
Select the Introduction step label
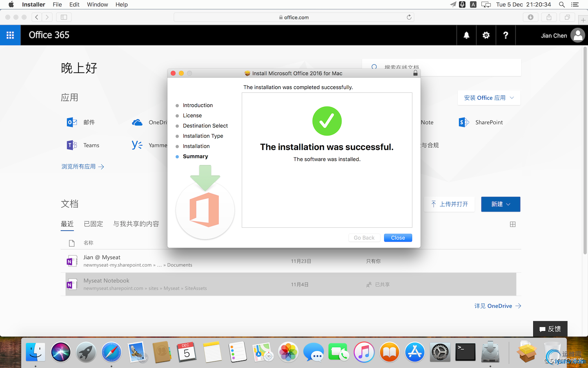tap(198, 105)
